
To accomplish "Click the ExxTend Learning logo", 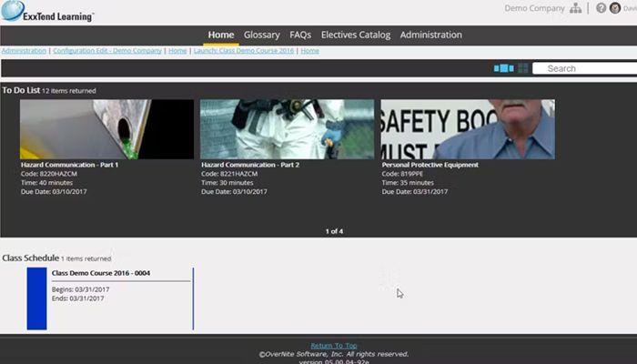I will point(47,12).
